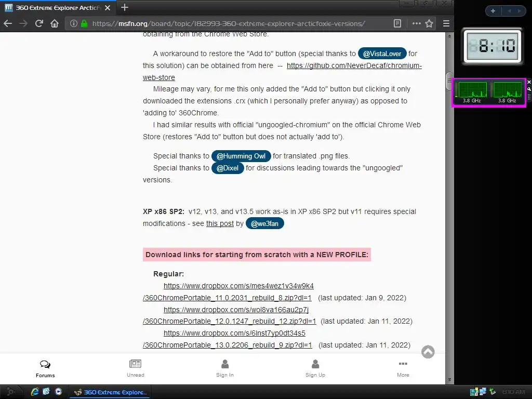This screenshot has height=399, width=532.
Task: Launch Windows Media Player from quick launch
Action: pos(58,392)
